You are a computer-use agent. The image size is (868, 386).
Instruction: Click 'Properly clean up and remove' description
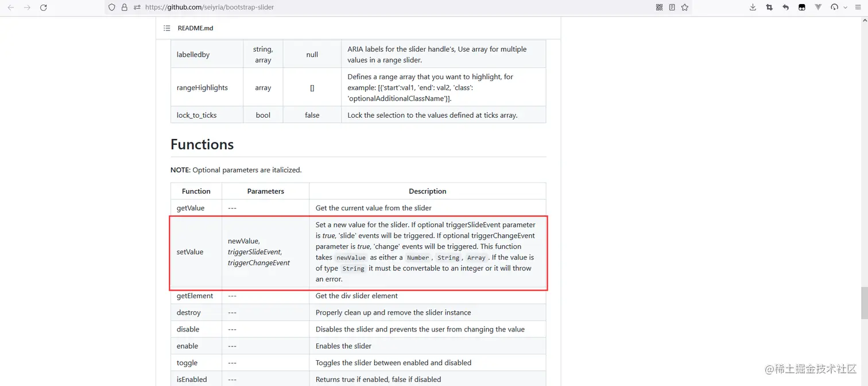click(x=393, y=312)
